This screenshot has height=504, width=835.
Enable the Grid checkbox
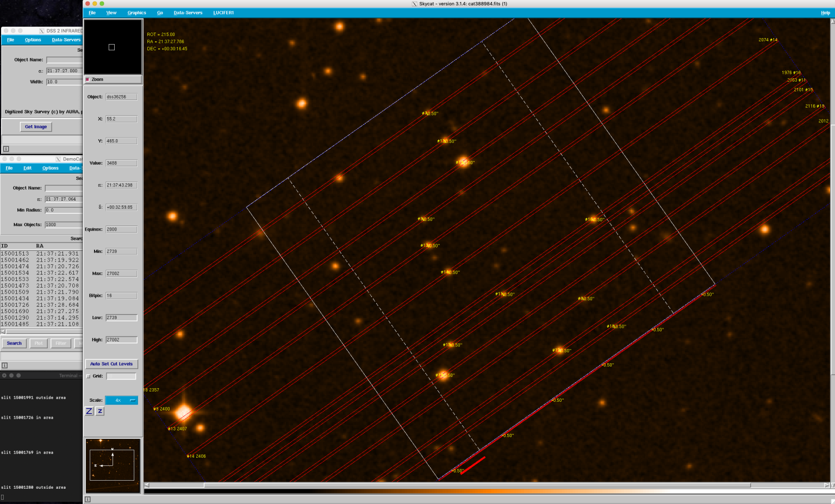coord(89,376)
